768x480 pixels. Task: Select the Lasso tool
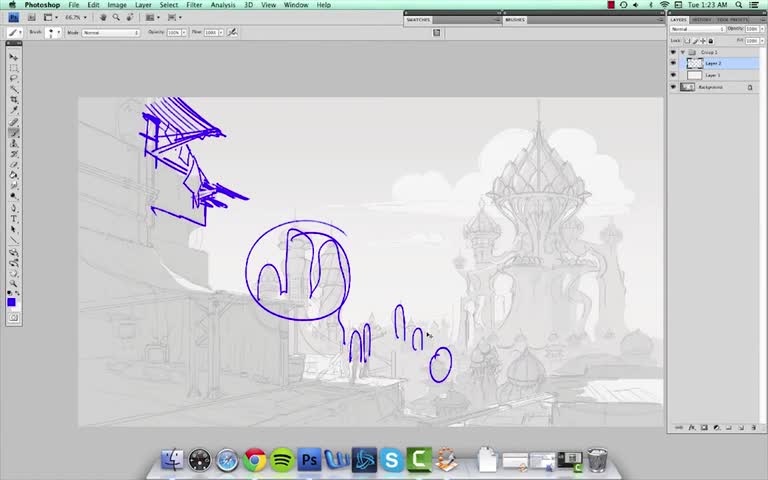pos(14,78)
